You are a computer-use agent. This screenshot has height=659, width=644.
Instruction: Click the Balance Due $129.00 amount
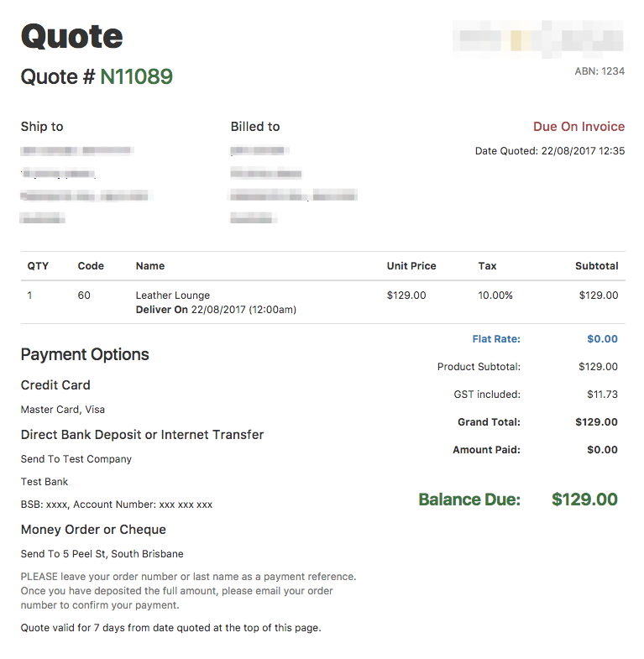click(x=584, y=499)
